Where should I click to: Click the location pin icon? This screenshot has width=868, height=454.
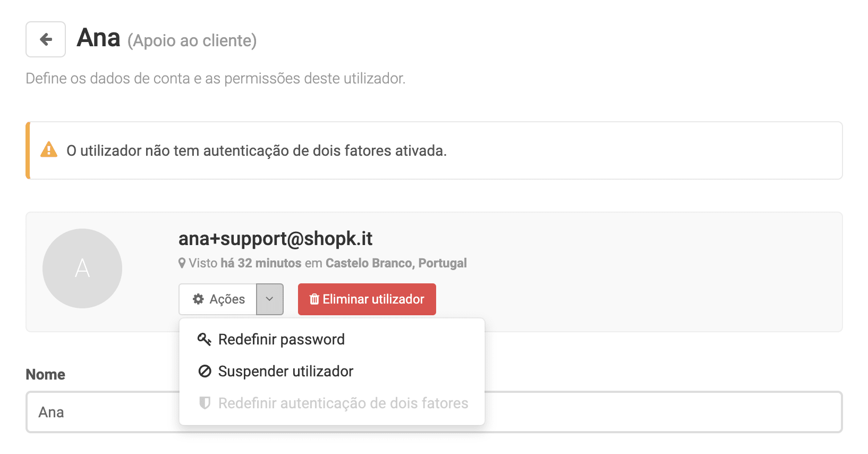(x=182, y=263)
